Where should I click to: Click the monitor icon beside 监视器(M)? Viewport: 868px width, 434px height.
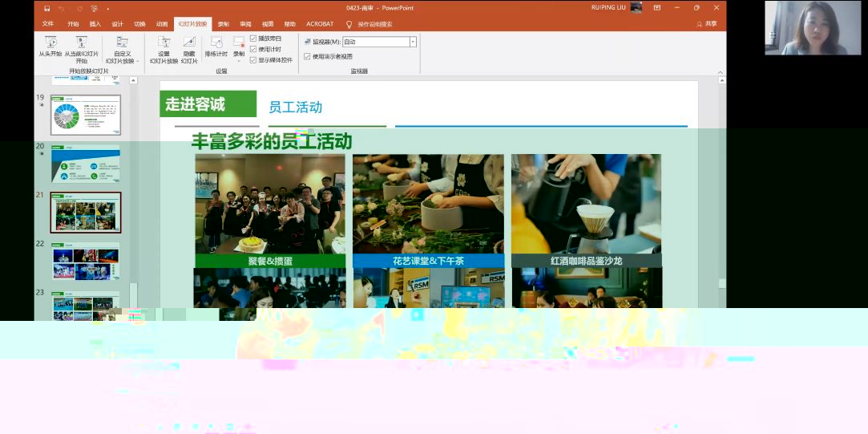[x=308, y=42]
